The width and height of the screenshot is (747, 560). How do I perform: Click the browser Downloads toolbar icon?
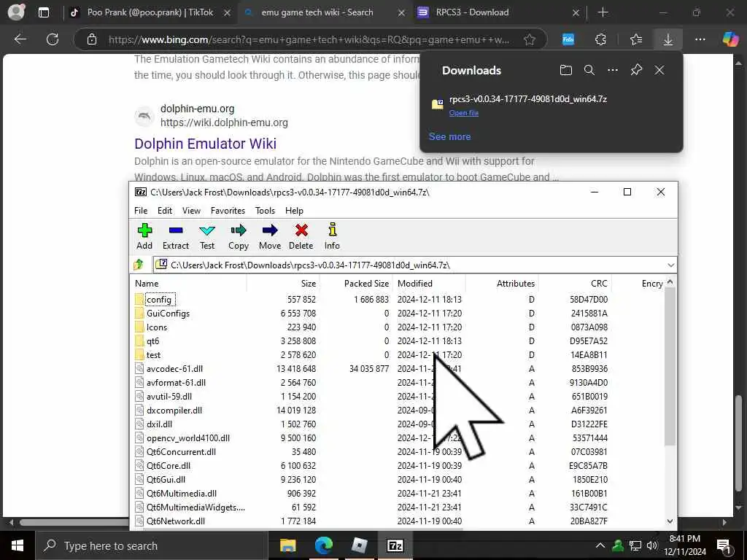(x=668, y=39)
